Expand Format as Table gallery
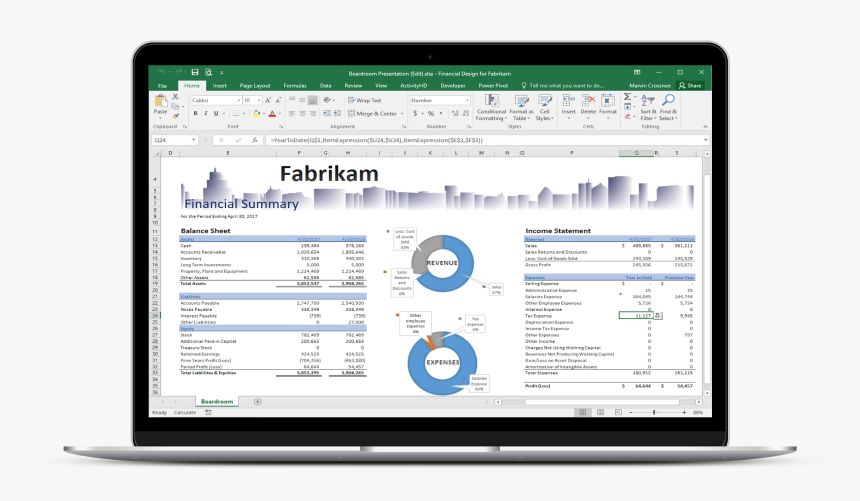Image resolution: width=860 pixels, height=501 pixels. pyautogui.click(x=521, y=108)
